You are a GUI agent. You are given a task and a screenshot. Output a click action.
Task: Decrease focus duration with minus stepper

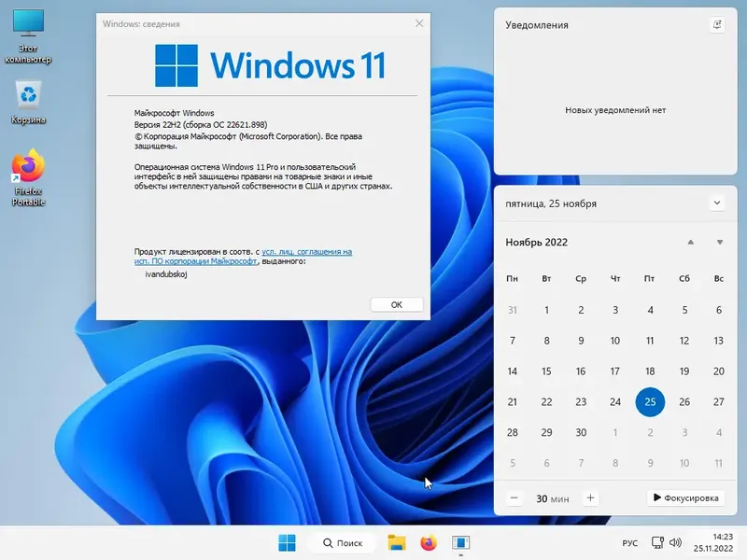(x=514, y=497)
